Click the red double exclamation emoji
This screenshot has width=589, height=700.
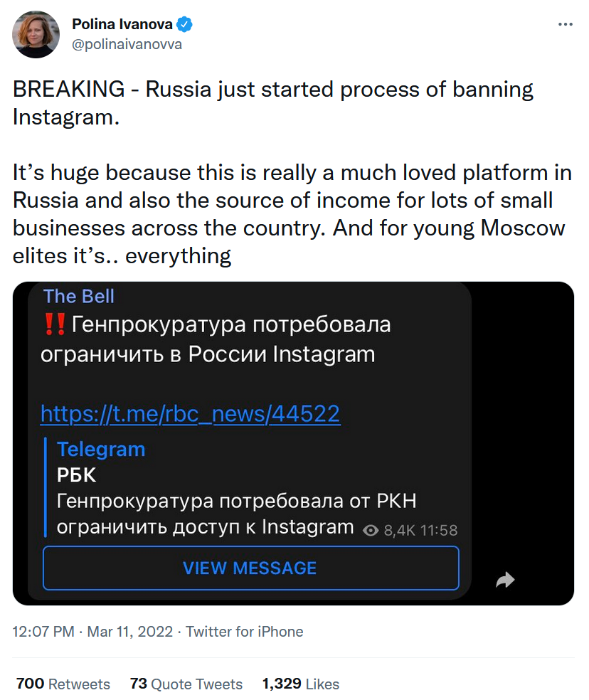[54, 325]
